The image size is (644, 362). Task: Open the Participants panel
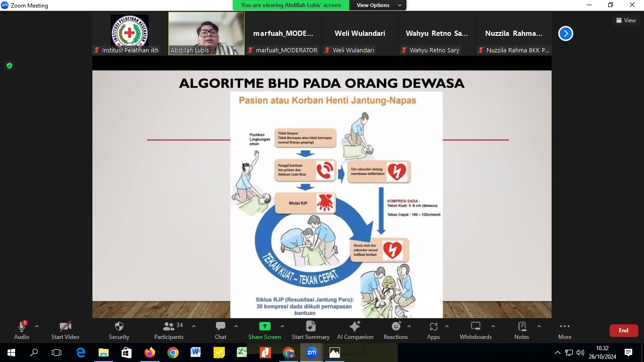pos(169,330)
